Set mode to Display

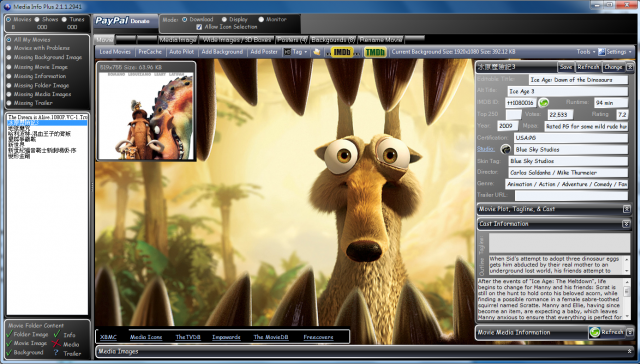tap(224, 19)
